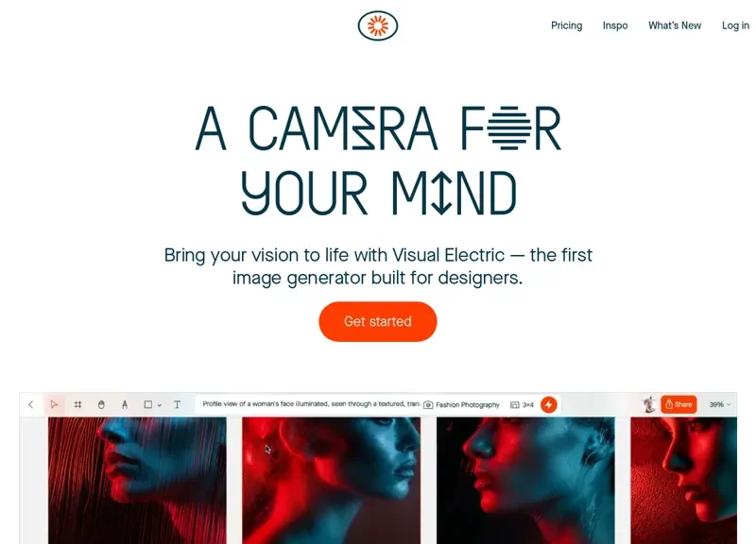
Task: Open the Fashion Photography style picker
Action: coord(462,405)
